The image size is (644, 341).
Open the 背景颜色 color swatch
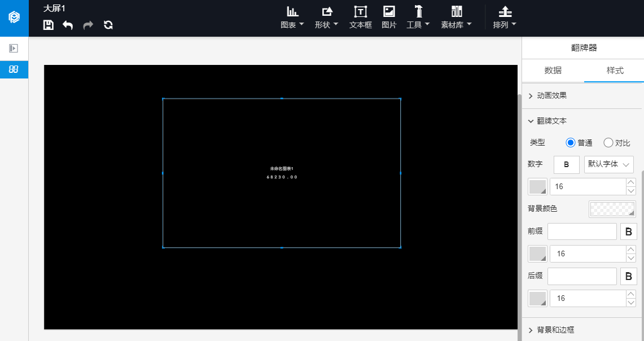click(612, 209)
